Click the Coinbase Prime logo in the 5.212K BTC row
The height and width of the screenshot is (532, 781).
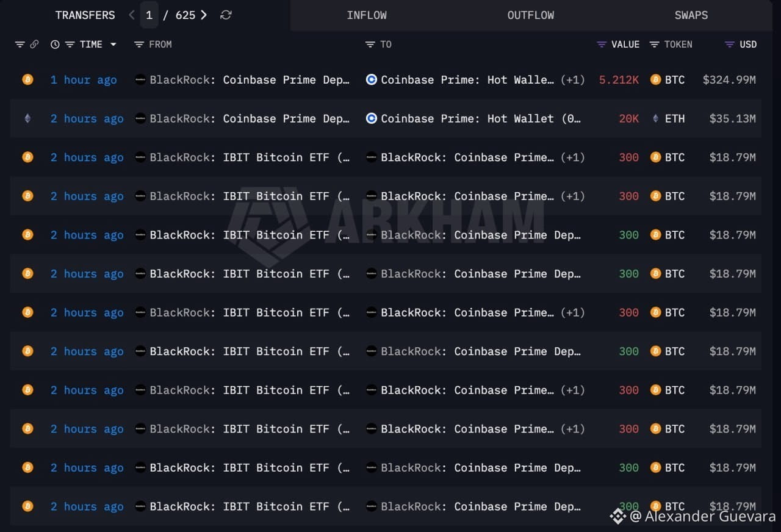point(371,79)
